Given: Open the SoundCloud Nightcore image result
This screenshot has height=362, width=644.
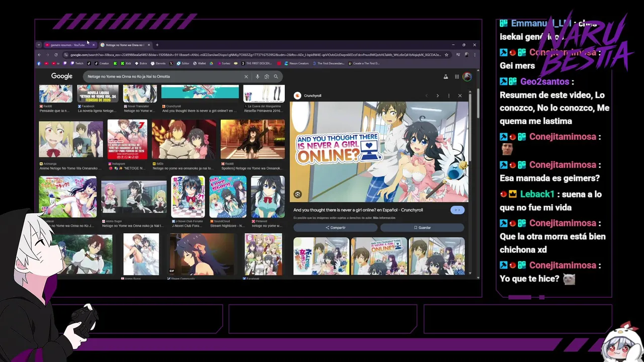Looking at the screenshot, I should pyautogui.click(x=228, y=197).
